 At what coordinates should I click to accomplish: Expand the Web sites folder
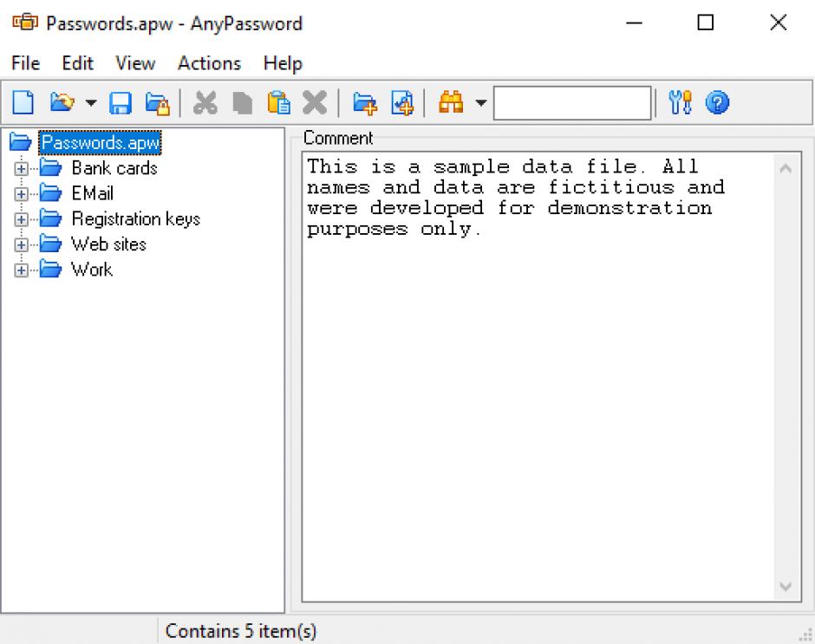22,244
